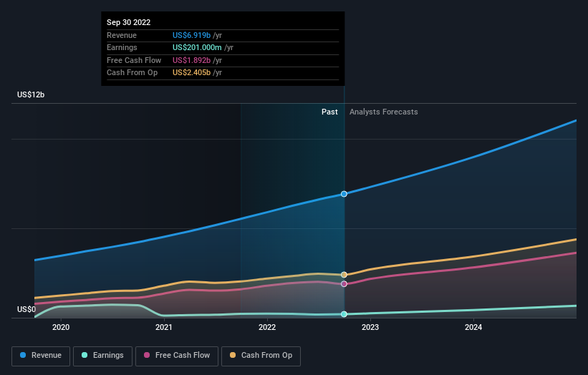Click the US$6.919b revenue value
Screen dimensions: 588x375
[191, 35]
